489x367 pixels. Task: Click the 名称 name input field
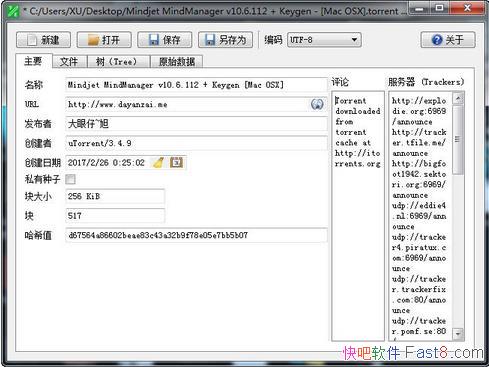(x=196, y=85)
